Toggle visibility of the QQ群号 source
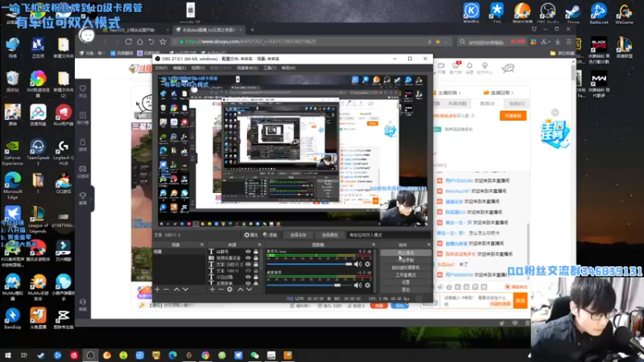 click(248, 252)
